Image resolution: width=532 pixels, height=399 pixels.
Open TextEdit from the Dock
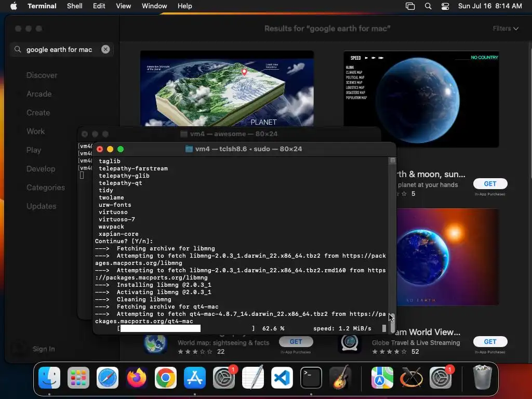coord(253,377)
